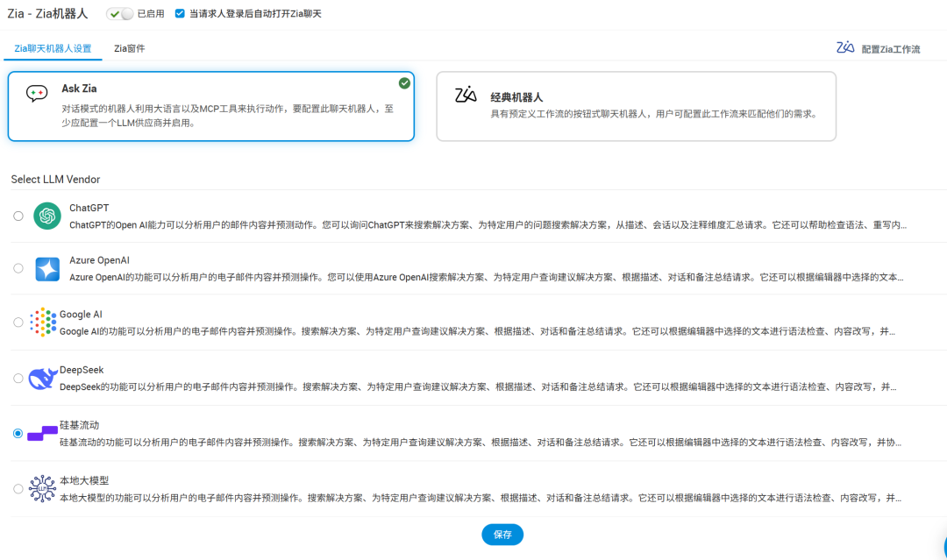947x560 pixels.
Task: Select the Azure OpenAI radio button
Action: (18, 268)
